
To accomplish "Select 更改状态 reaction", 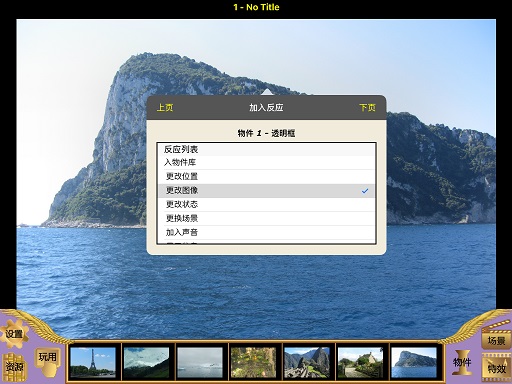I will pos(266,204).
